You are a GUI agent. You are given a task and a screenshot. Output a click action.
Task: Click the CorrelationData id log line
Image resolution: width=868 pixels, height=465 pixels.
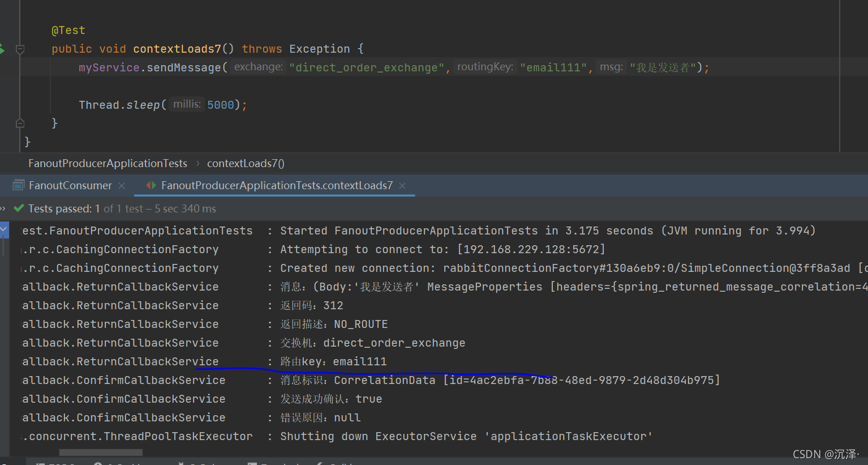pos(500,380)
